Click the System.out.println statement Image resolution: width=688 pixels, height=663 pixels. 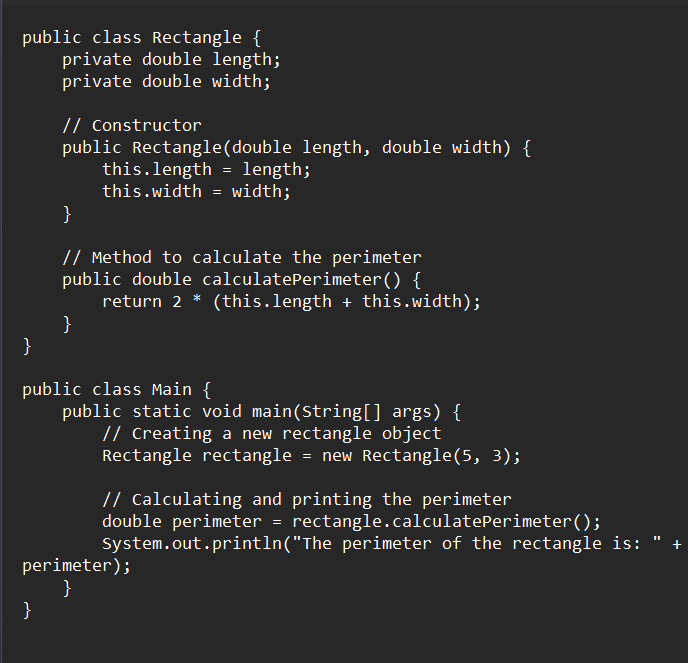click(391, 544)
